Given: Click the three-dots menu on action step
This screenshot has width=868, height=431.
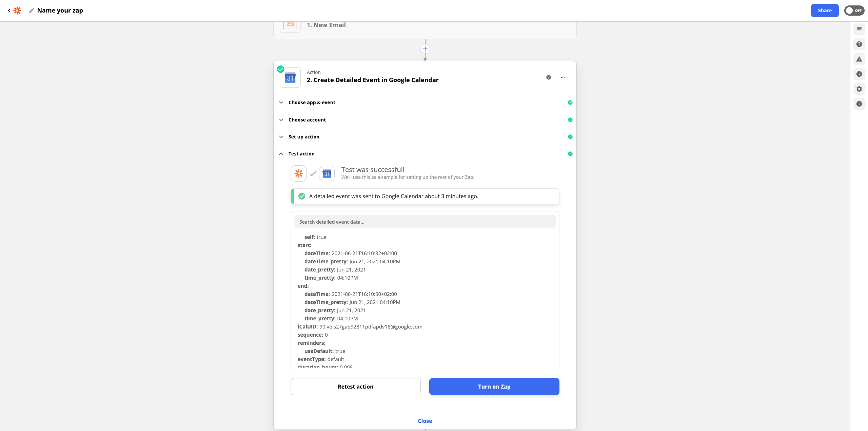Looking at the screenshot, I should (x=563, y=77).
